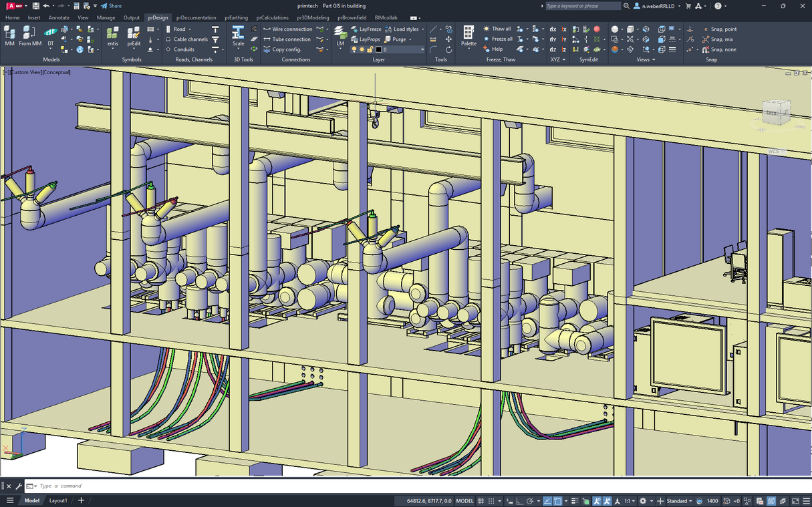Click the Thaw all icon
The image size is (812, 507).
click(x=499, y=29)
